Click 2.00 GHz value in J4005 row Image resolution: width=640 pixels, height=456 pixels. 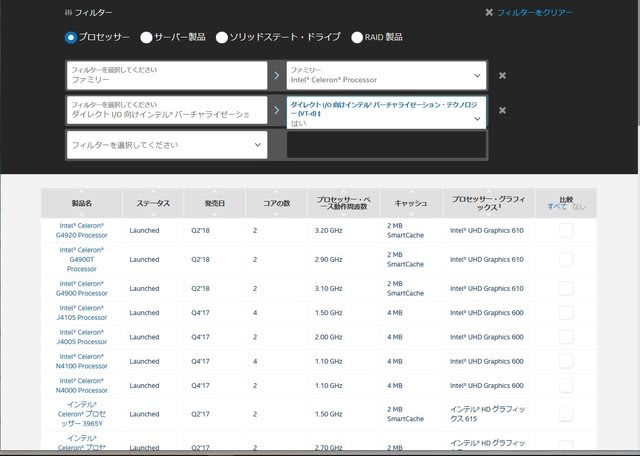329,337
